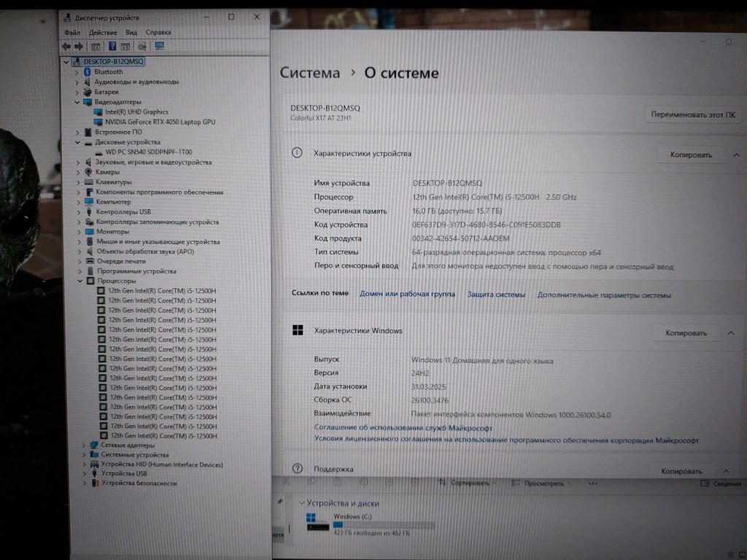Open Защита системы link

[x=496, y=295]
